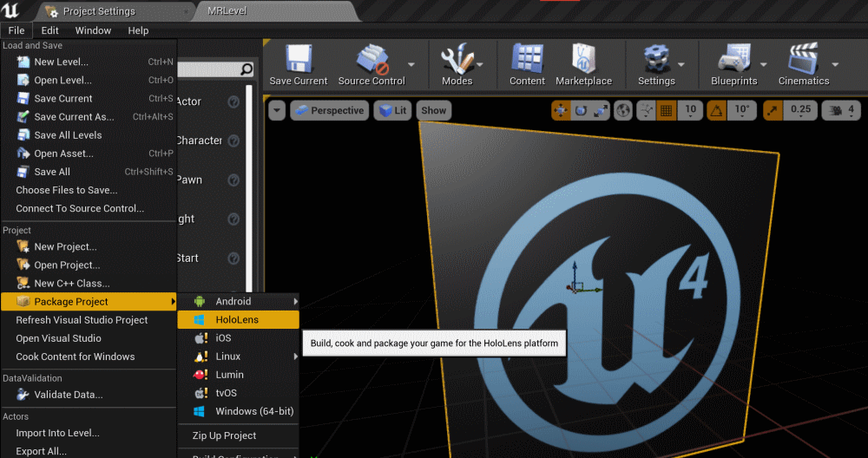Choose tvOS packaging platform
This screenshot has height=458, width=868.
click(238, 393)
